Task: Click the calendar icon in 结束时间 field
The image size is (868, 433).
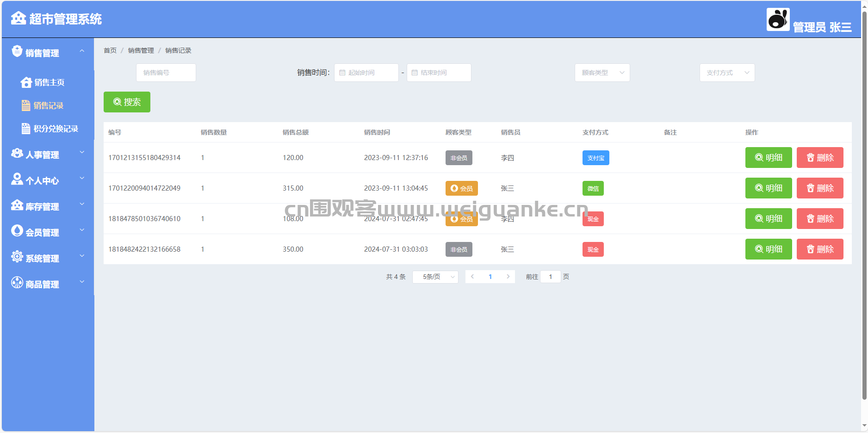Action: point(415,73)
